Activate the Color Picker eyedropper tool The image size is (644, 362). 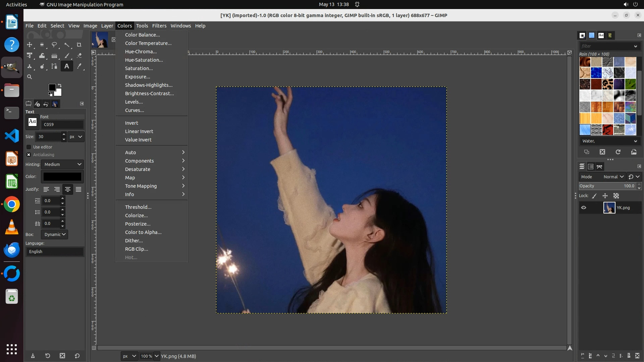(79, 66)
